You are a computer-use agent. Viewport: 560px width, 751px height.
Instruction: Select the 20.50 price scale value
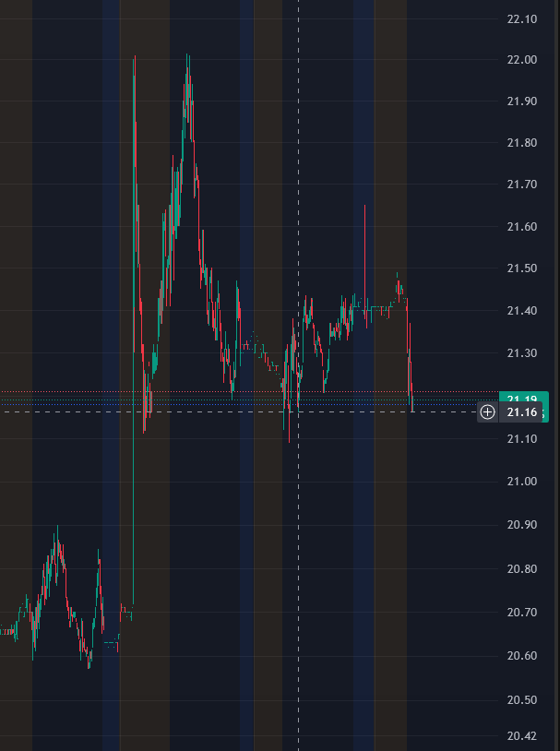pyautogui.click(x=521, y=700)
